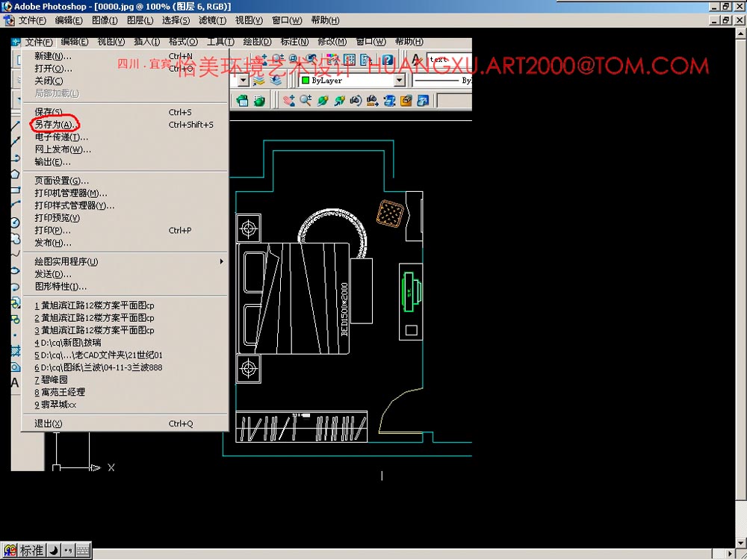Toggle IME punctuation mode button
The image size is (747, 560).
tap(68, 550)
